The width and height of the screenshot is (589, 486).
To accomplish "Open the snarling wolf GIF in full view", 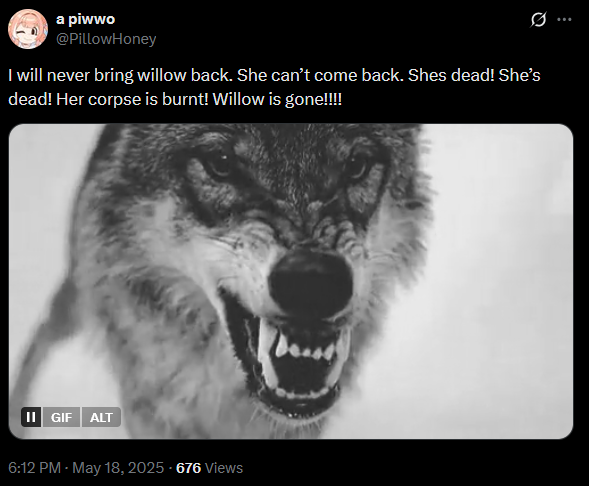I will point(291,281).
